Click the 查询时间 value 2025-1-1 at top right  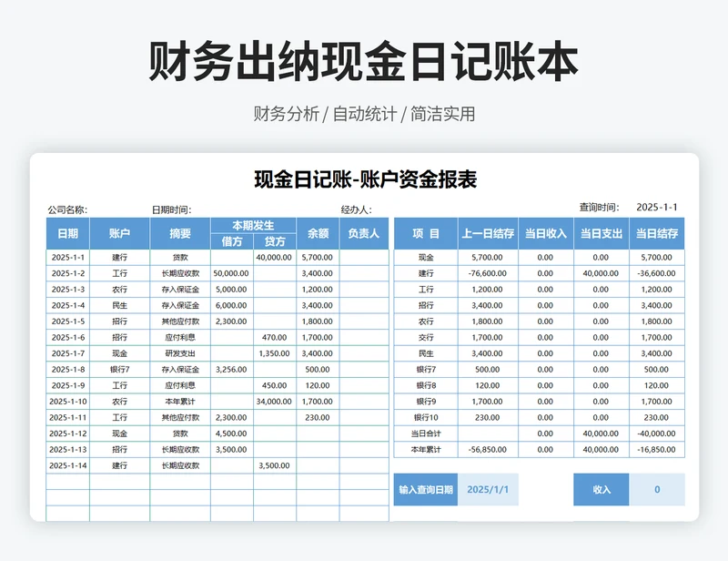coord(656,208)
